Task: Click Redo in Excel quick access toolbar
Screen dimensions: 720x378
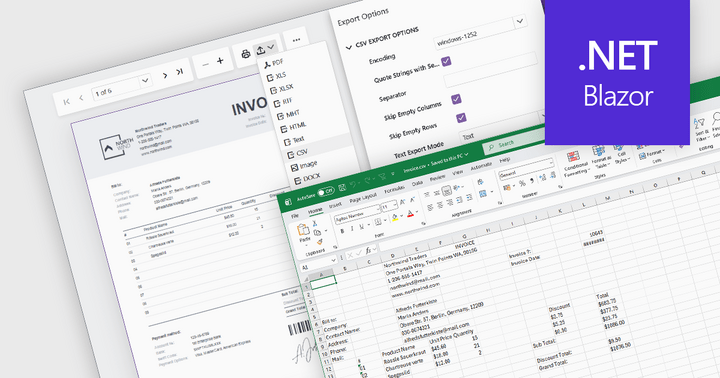Action: [x=368, y=181]
